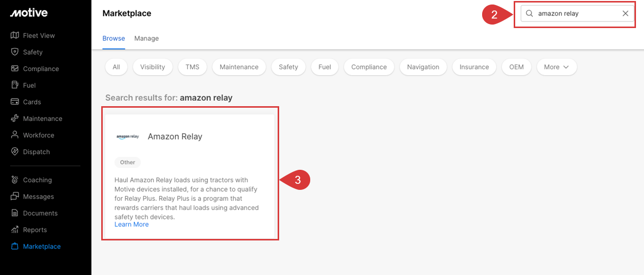Image resolution: width=644 pixels, height=275 pixels.
Task: Filter by Insurance category
Action: [x=474, y=67]
